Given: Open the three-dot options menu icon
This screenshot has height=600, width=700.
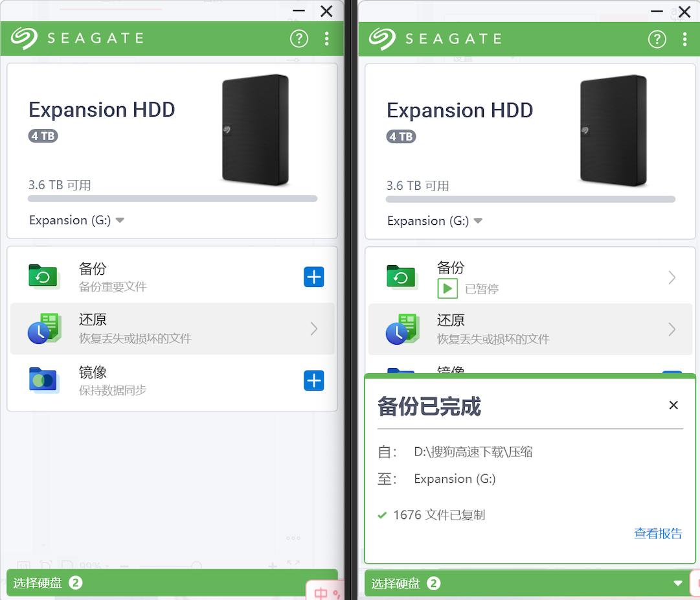Looking at the screenshot, I should pyautogui.click(x=327, y=38).
